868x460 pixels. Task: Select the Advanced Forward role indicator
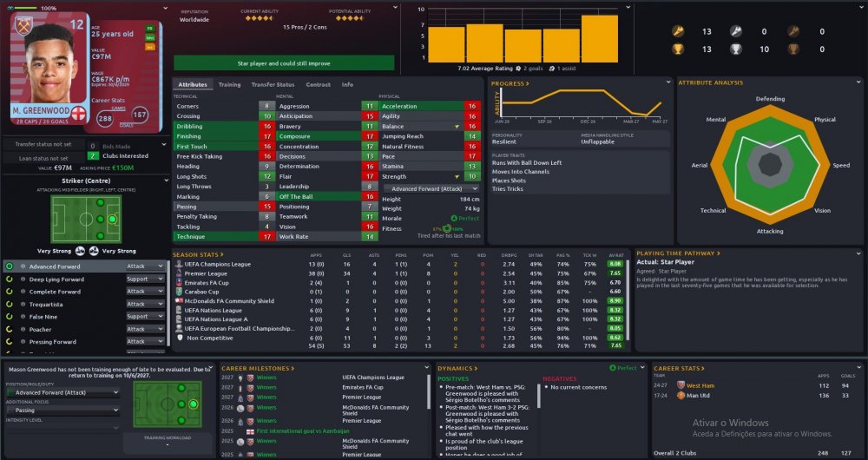tap(10, 266)
